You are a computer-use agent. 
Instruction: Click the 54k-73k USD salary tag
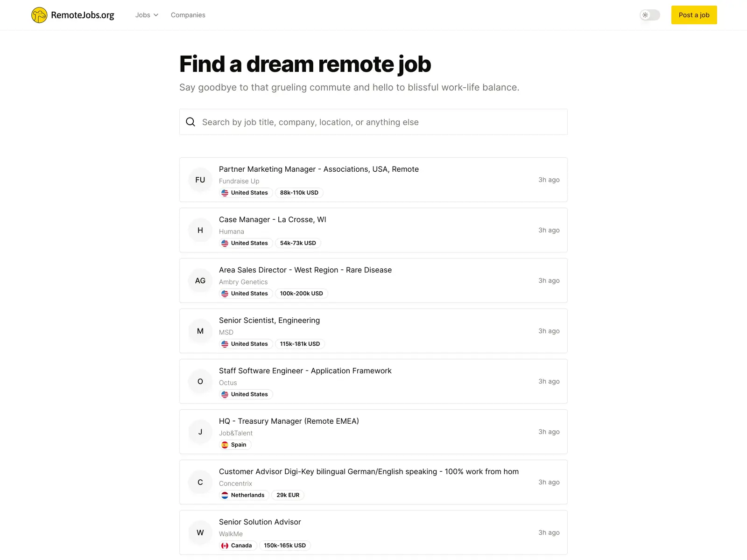coord(298,243)
